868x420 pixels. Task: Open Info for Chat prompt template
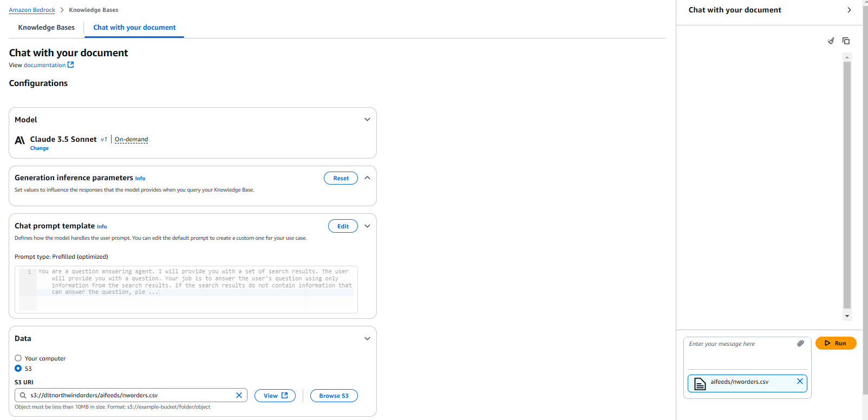[x=102, y=227]
